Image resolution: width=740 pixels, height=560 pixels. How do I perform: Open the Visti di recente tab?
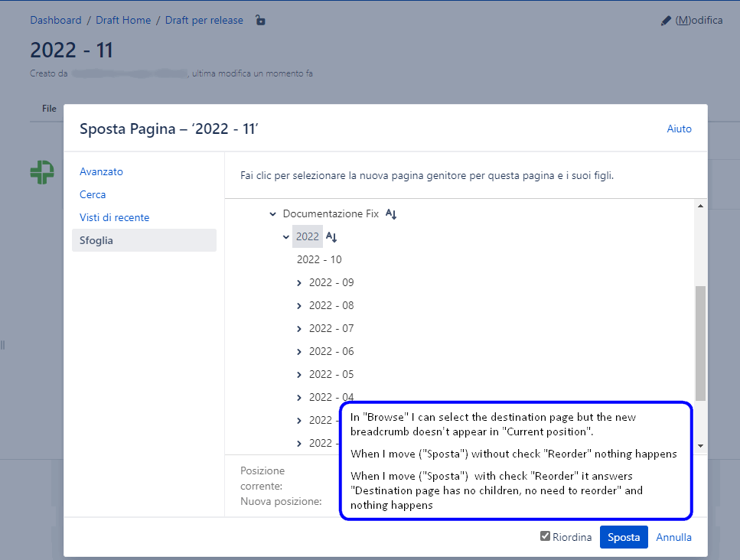click(x=114, y=217)
